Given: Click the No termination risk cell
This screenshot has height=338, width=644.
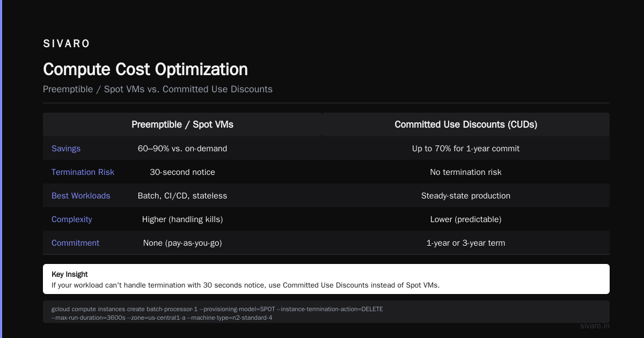Looking at the screenshot, I should [466, 172].
